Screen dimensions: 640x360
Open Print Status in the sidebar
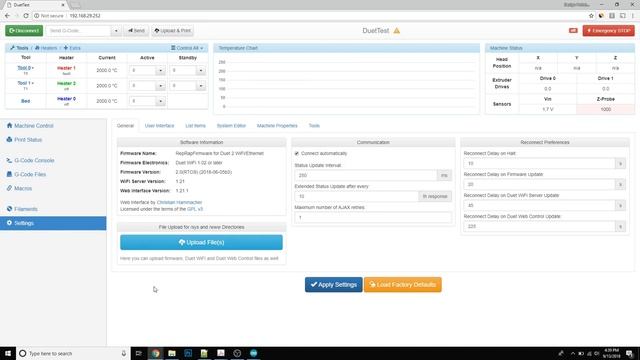click(x=53, y=140)
